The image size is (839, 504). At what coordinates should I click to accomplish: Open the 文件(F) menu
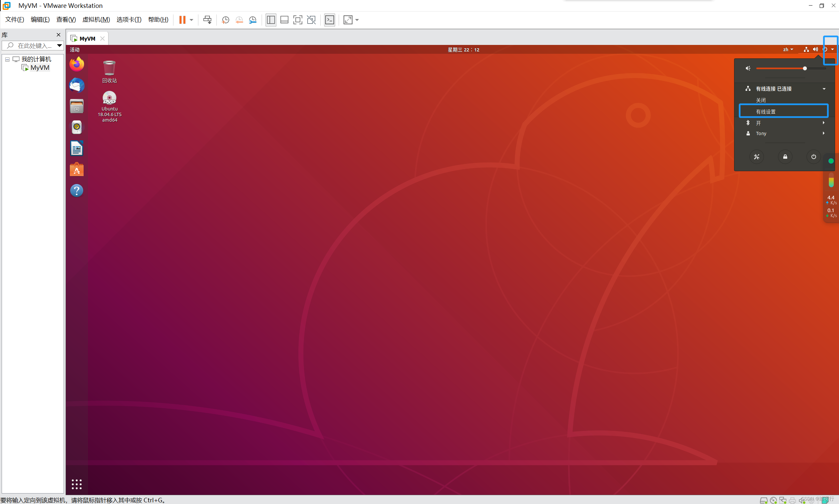pos(15,19)
